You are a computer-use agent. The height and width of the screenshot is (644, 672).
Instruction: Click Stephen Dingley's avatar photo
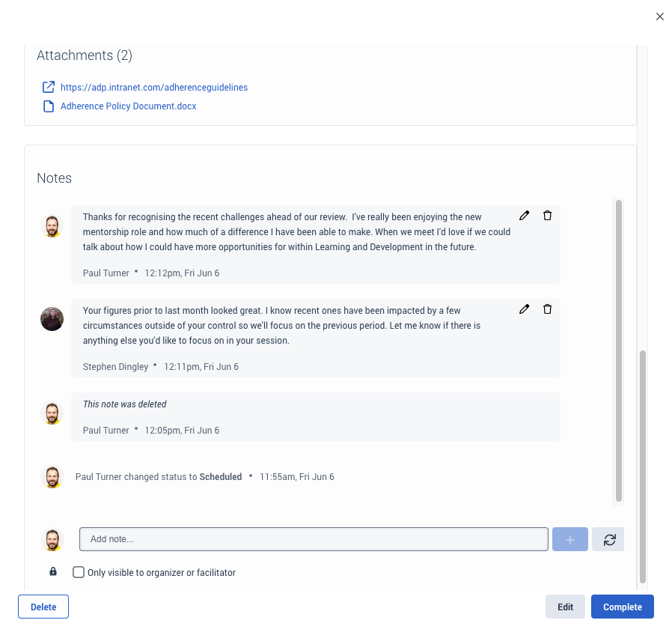coord(52,319)
